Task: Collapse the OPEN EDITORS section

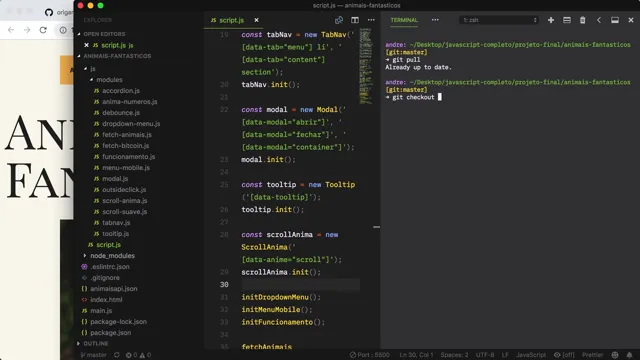Action: click(104, 34)
